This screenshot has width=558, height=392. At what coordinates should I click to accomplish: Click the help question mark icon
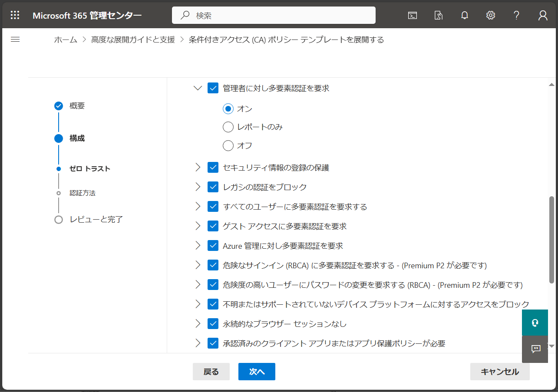(517, 15)
